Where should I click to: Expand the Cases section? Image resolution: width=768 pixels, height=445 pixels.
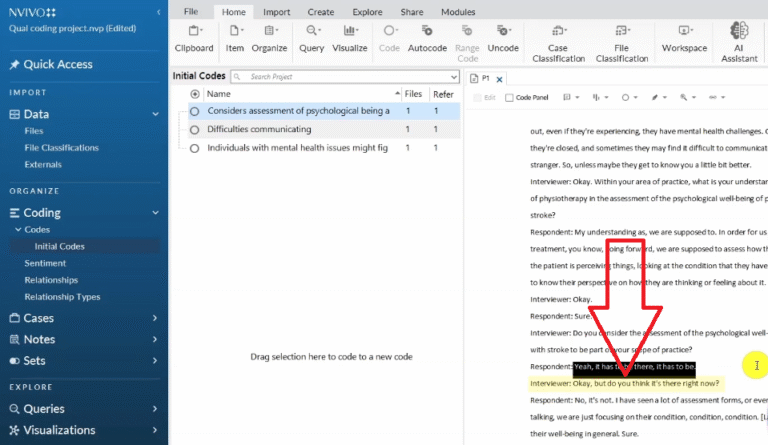click(155, 318)
